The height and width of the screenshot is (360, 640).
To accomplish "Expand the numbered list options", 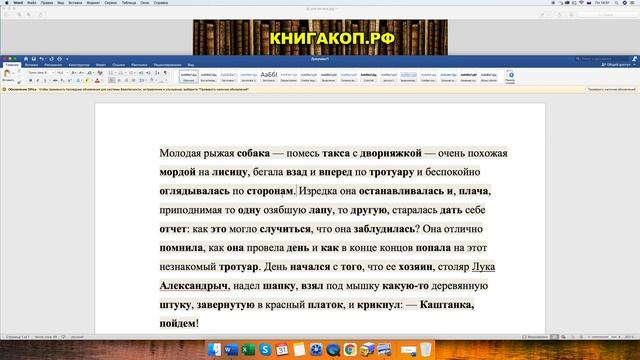I will (125, 73).
